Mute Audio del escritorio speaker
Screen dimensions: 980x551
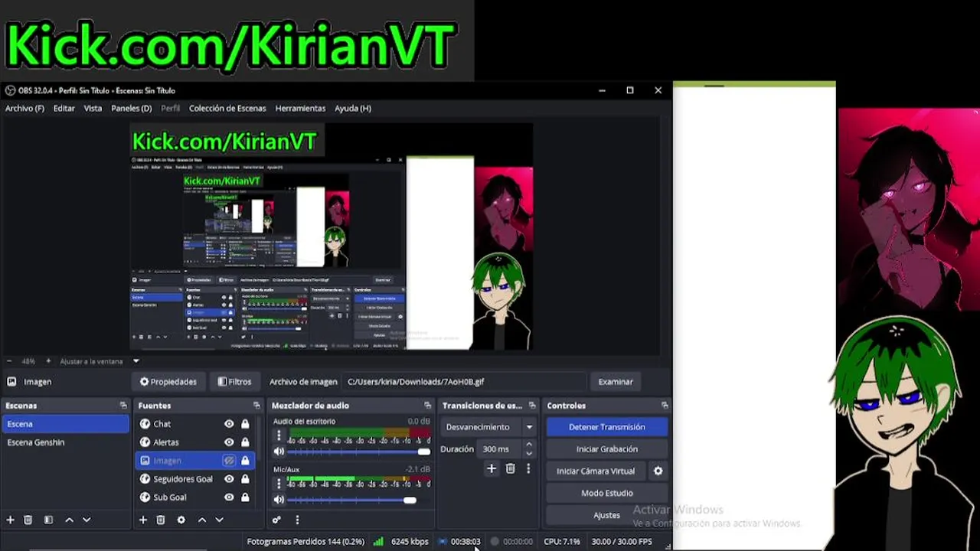click(x=279, y=452)
